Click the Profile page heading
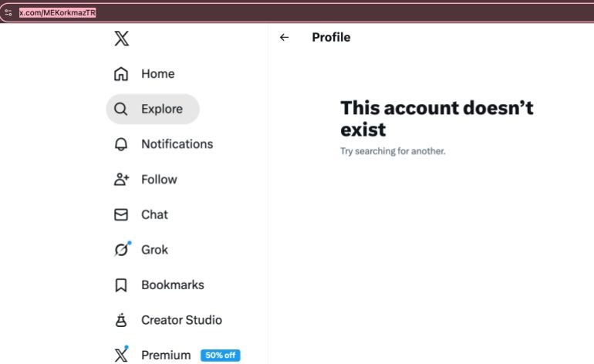Viewport: 594px width, 364px height. (331, 37)
